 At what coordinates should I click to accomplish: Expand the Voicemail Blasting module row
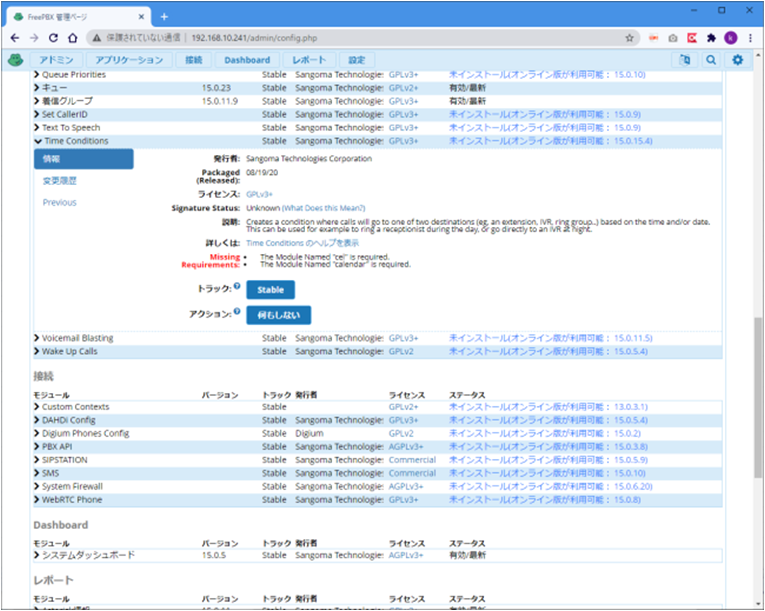click(378, 338)
